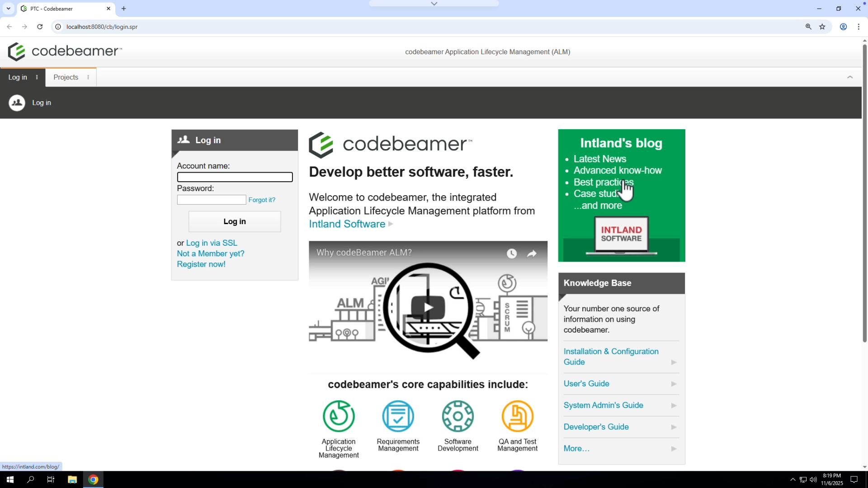Open the Intland's blog banner
Image resolution: width=868 pixels, height=488 pixels.
click(x=622, y=195)
